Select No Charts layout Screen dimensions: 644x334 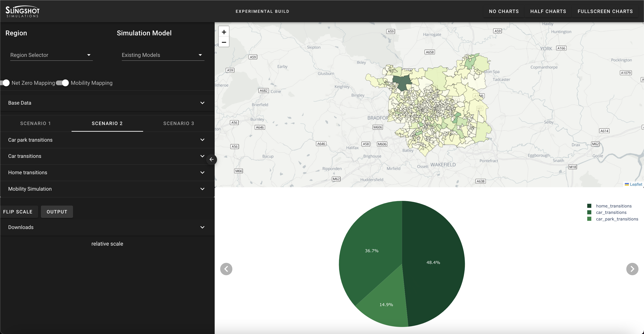504,11
